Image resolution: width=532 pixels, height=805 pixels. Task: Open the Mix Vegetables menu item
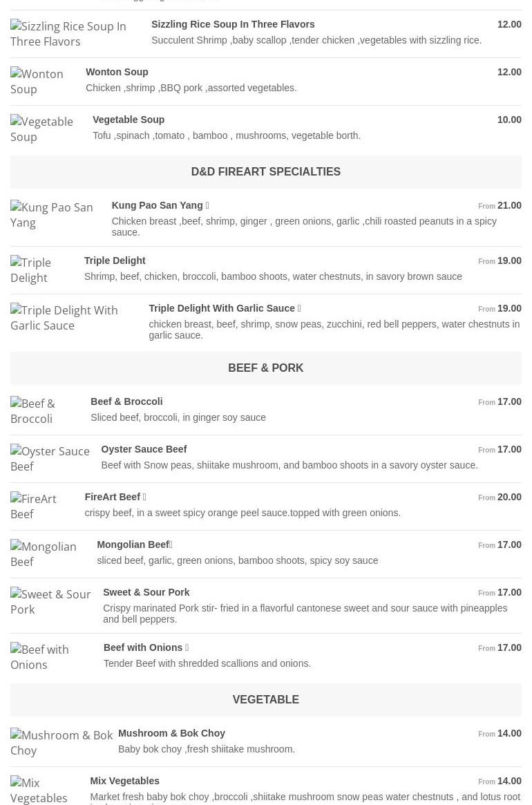[124, 781]
